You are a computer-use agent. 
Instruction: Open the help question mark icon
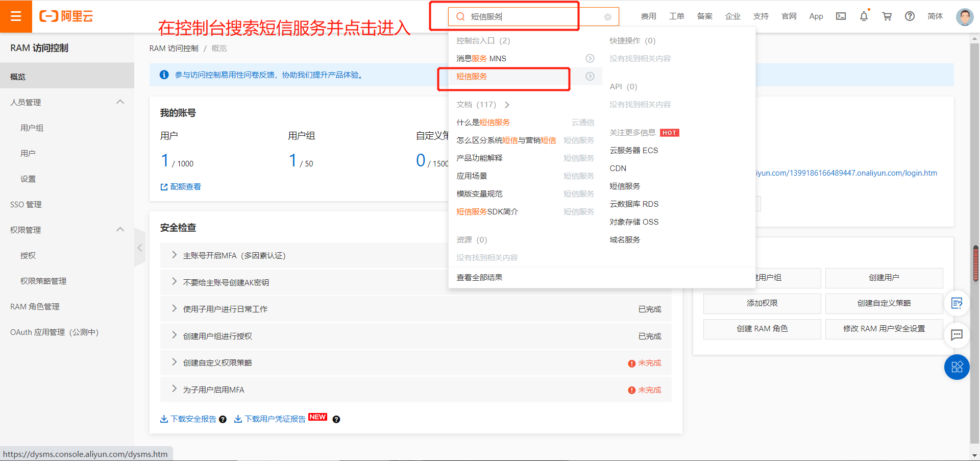(910, 16)
